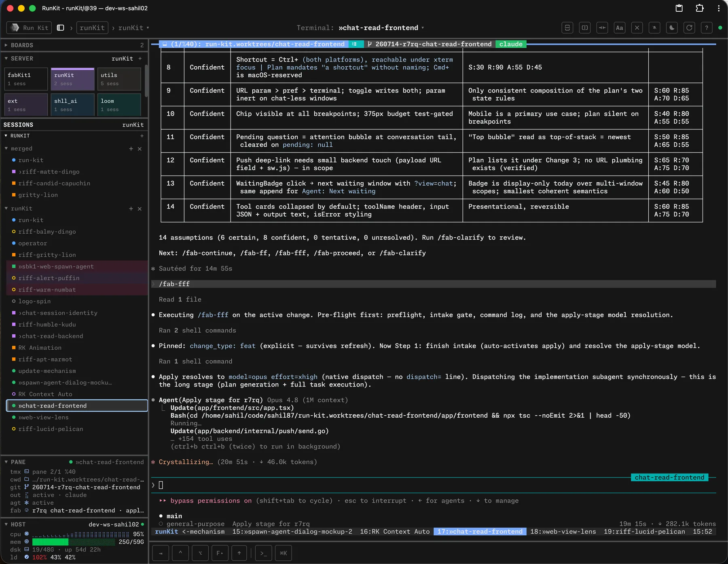Select the RK Animation window
The image size is (728, 564).
(x=77, y=348)
